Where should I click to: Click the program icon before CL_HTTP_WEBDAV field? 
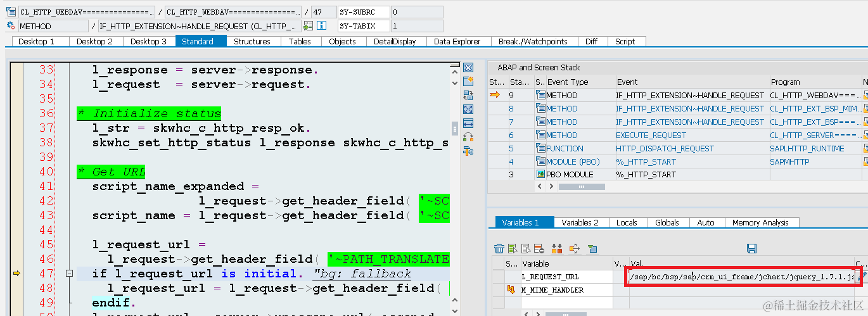(x=11, y=11)
